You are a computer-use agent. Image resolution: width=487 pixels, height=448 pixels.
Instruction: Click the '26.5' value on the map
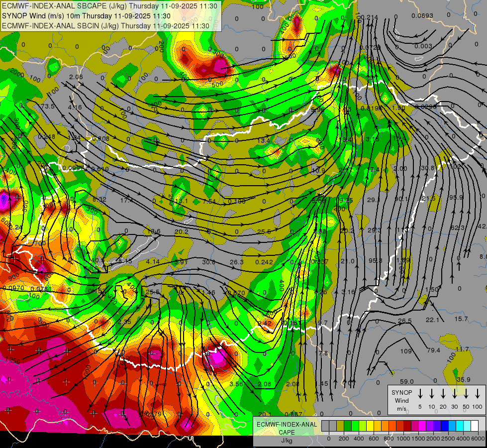(405, 321)
